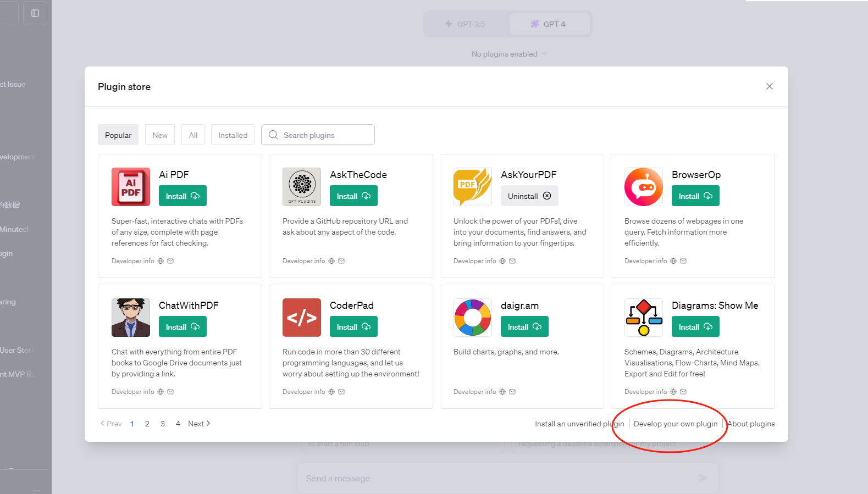Open CoderPad developer website globe icon
The width and height of the screenshot is (868, 494).
[x=331, y=392]
